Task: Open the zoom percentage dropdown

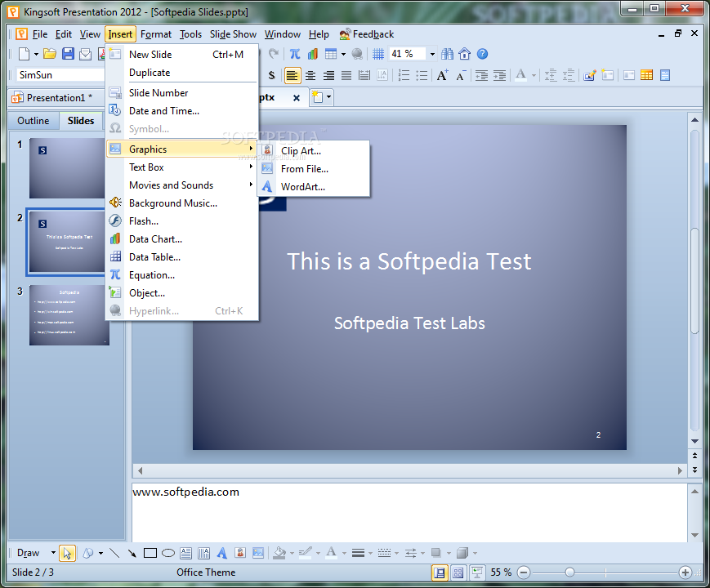Action: pyautogui.click(x=432, y=55)
